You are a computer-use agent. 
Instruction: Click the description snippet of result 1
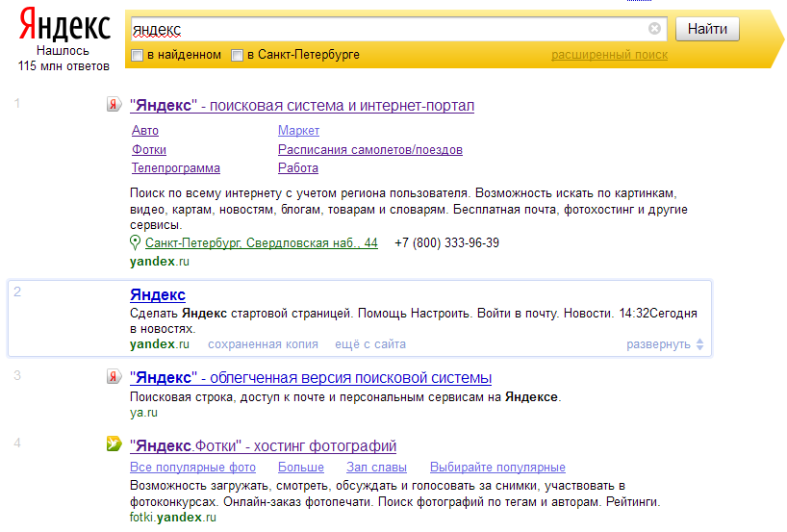pyautogui.click(x=409, y=209)
